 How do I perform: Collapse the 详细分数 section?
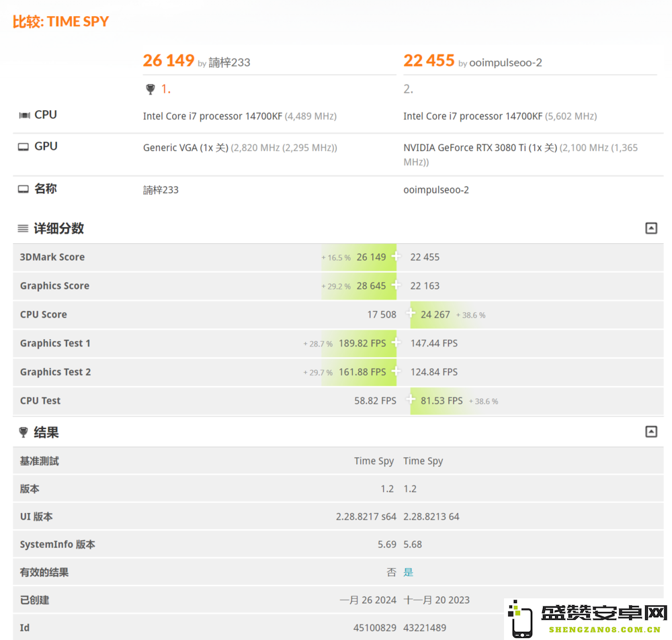coord(651,228)
